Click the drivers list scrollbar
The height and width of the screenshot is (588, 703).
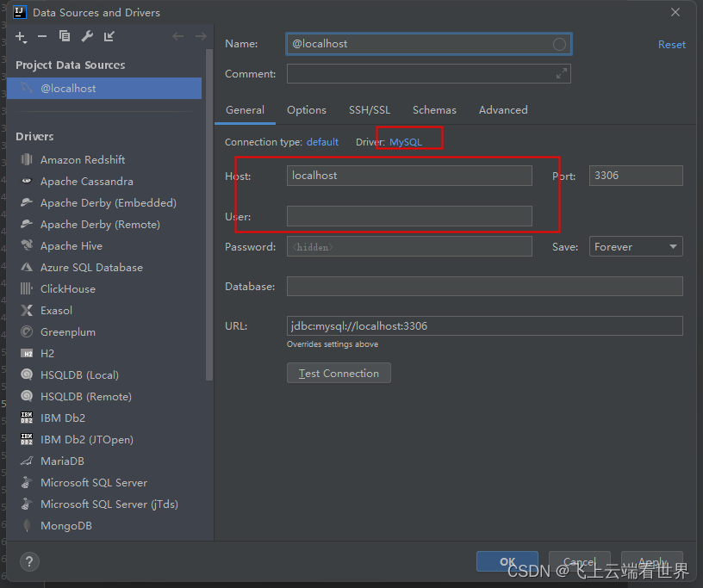(x=209, y=215)
